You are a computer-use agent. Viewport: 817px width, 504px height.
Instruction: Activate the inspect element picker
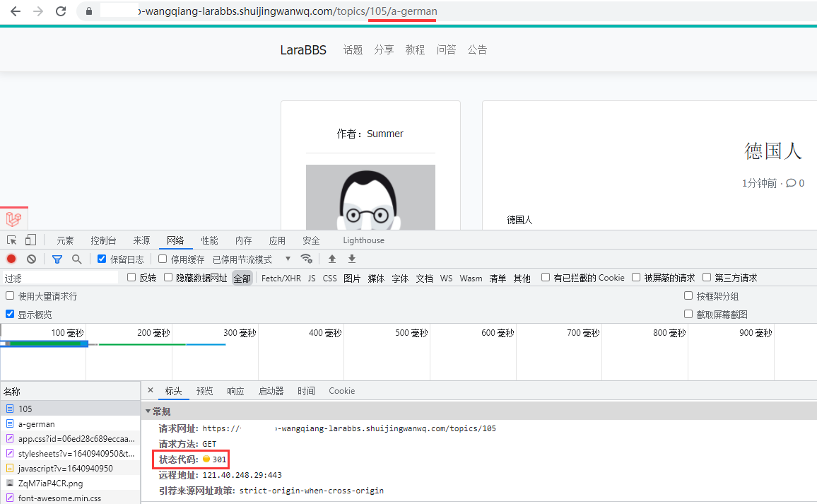pyautogui.click(x=12, y=240)
